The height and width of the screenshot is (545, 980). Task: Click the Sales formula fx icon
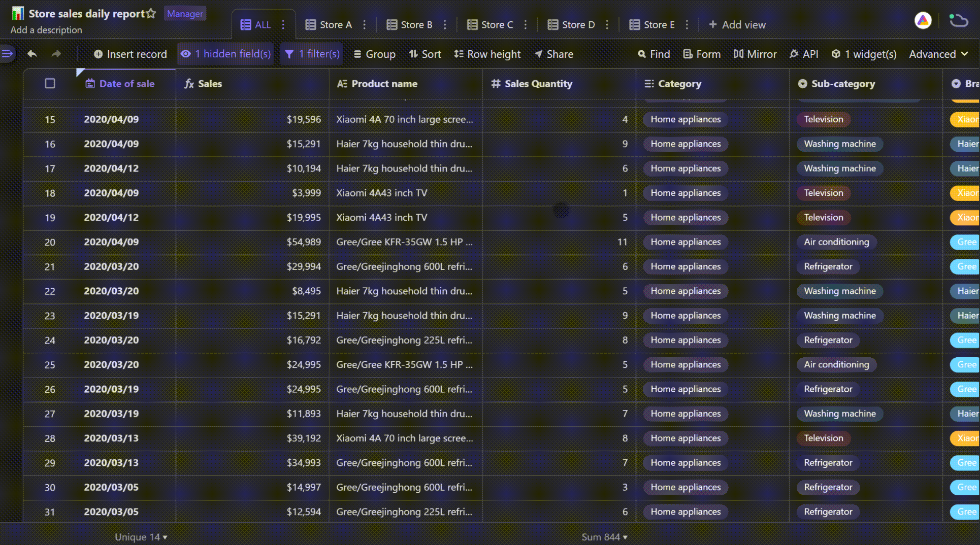tap(189, 84)
